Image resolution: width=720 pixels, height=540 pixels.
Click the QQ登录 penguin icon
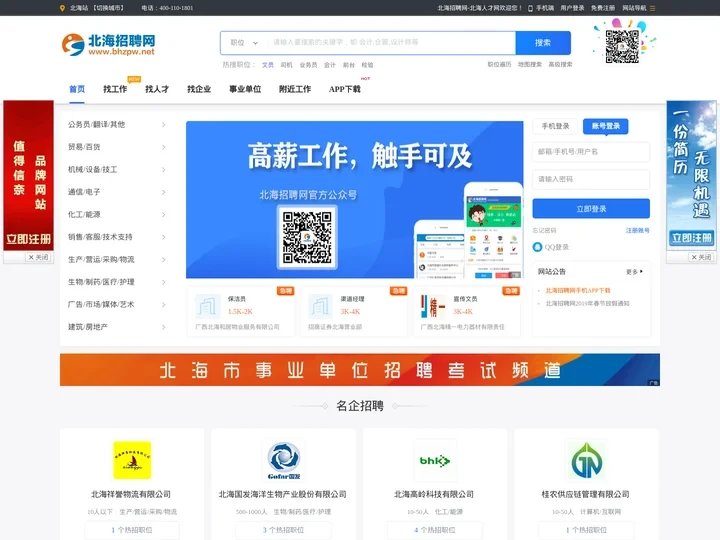pos(537,247)
